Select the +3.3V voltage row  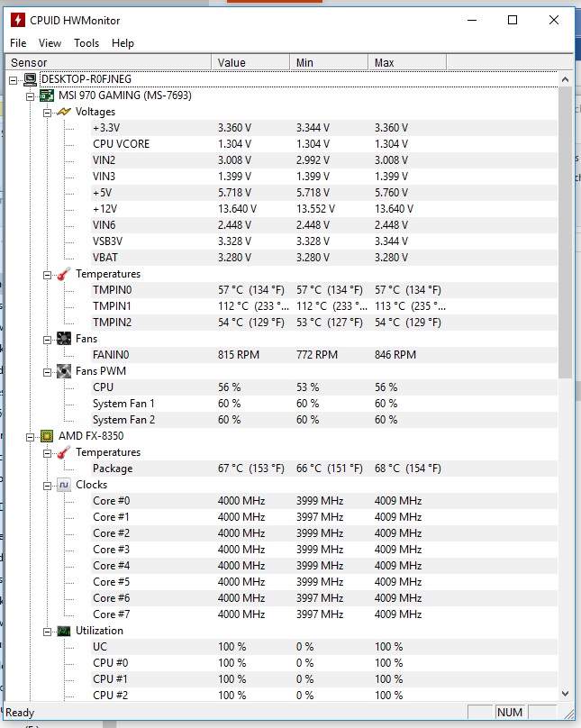click(x=324, y=128)
